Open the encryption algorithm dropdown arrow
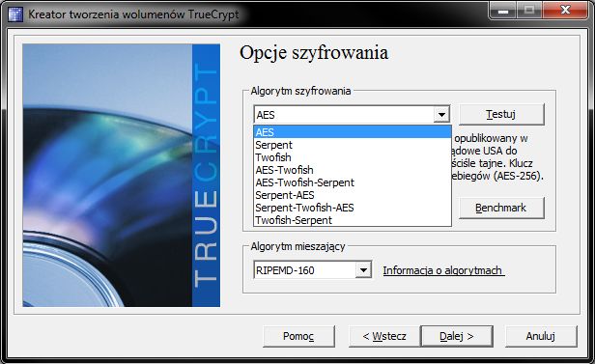This screenshot has width=595, height=364. (441, 115)
